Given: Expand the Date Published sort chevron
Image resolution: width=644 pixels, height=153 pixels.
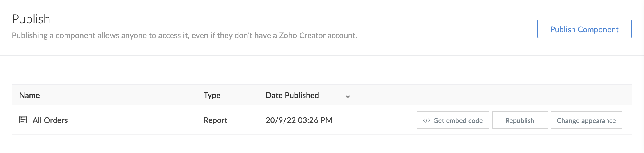Looking at the screenshot, I should tap(348, 96).
